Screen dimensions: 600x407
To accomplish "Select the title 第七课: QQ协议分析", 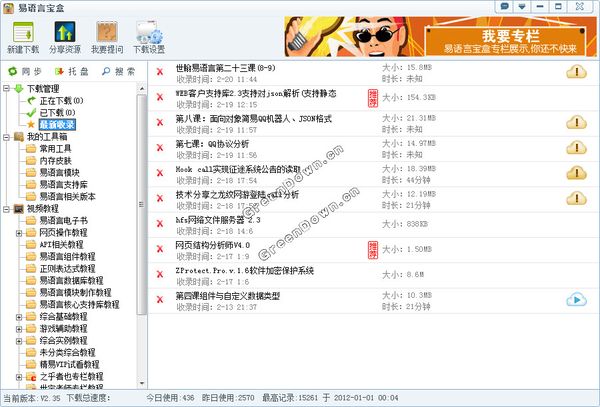I will coord(212,144).
